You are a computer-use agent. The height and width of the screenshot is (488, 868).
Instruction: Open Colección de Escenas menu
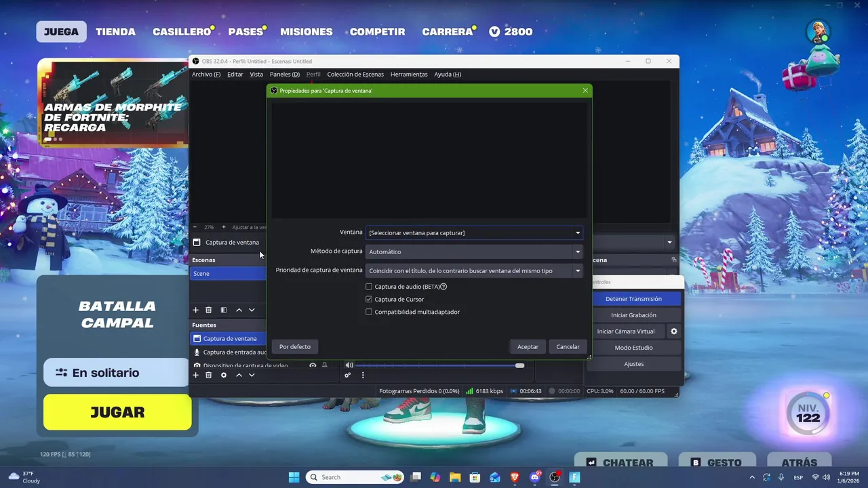[355, 74]
